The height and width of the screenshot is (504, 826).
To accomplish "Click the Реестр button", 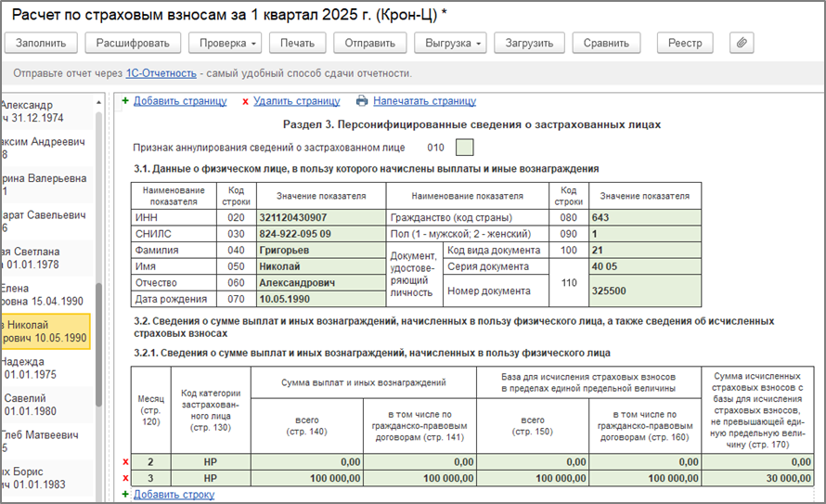I will 685,43.
